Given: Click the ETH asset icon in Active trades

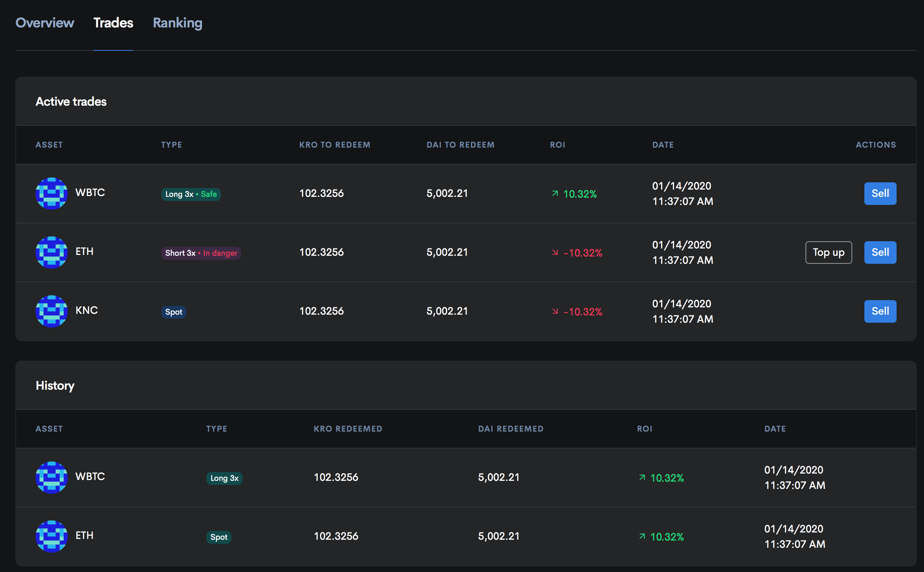Looking at the screenshot, I should pyautogui.click(x=52, y=253).
